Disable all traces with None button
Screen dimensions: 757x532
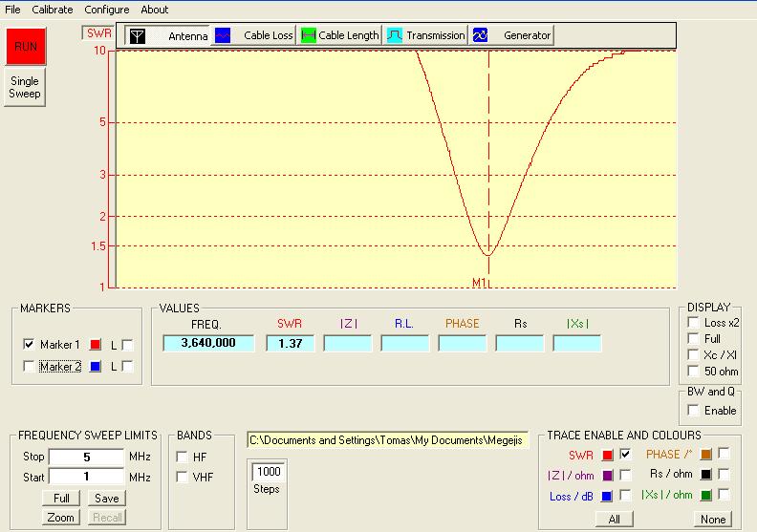713,519
